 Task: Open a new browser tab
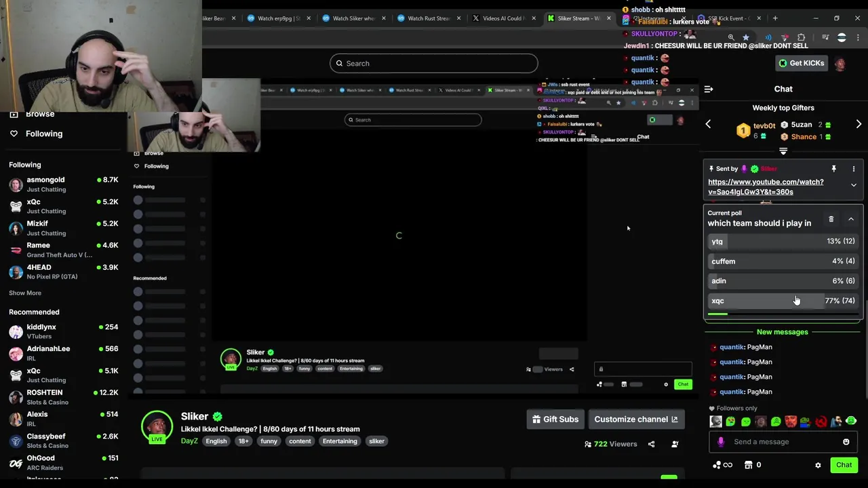(775, 18)
